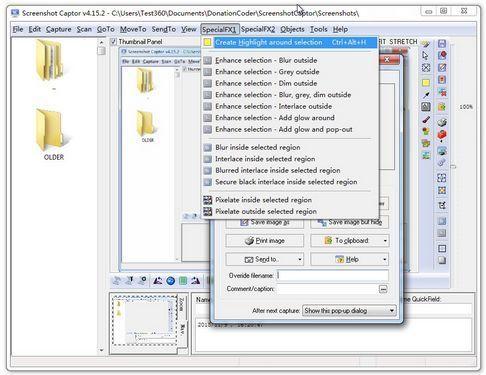Click the Save image as button
Image resolution: width=486 pixels, height=375 pixels.
265,222
